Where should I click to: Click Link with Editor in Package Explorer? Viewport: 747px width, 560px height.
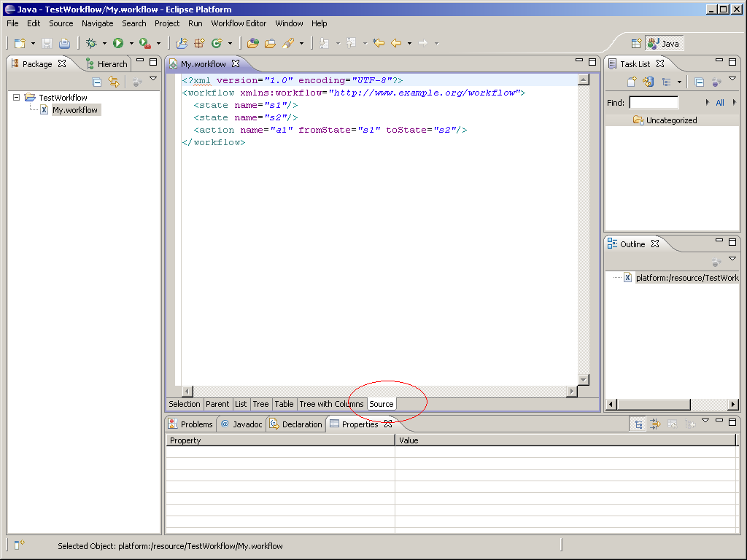[x=113, y=82]
